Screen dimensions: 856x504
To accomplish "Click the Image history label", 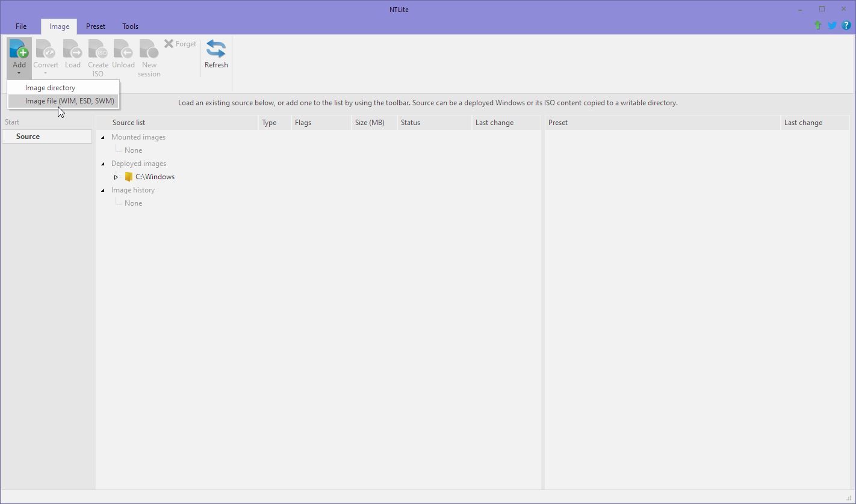I will tap(133, 190).
